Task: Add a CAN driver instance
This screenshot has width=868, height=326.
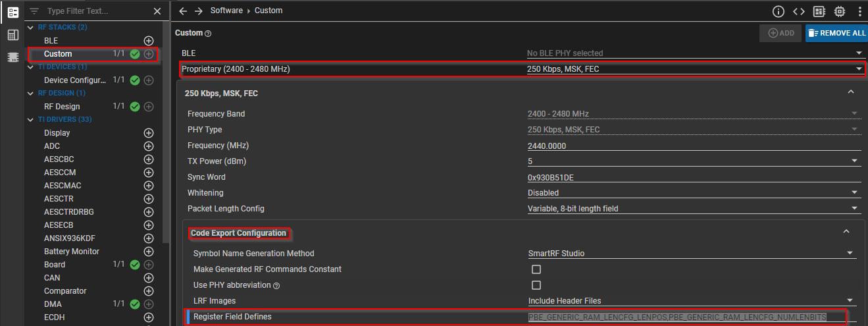Action: (x=149, y=278)
